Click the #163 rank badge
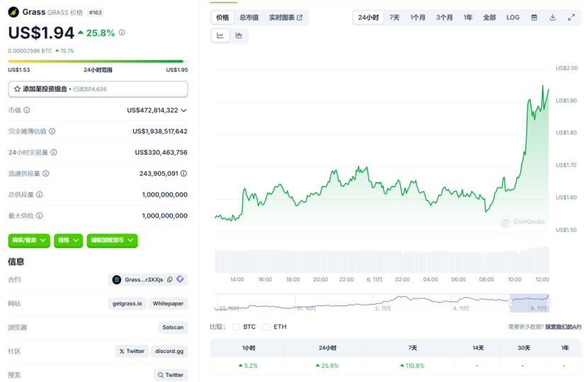 click(x=95, y=12)
